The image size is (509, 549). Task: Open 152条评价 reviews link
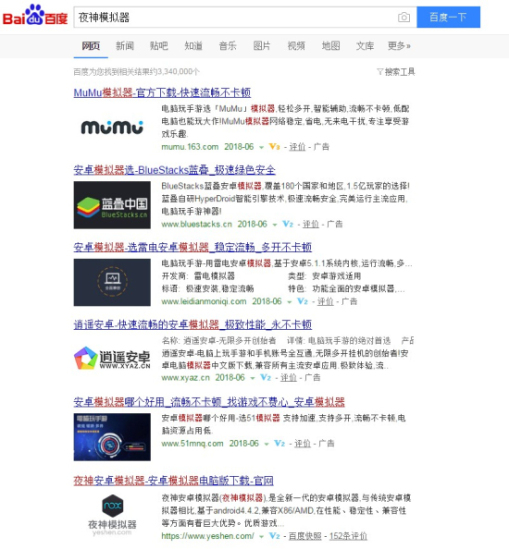348,536
